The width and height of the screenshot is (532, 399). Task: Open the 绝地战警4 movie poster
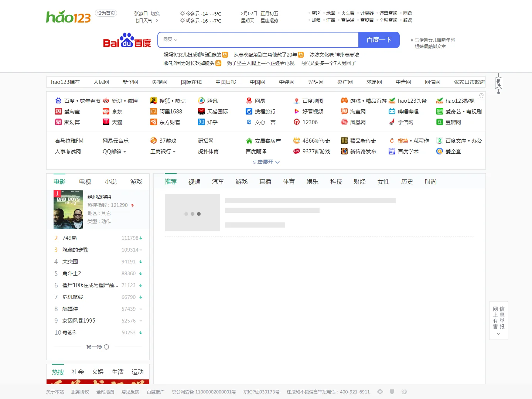point(68,209)
